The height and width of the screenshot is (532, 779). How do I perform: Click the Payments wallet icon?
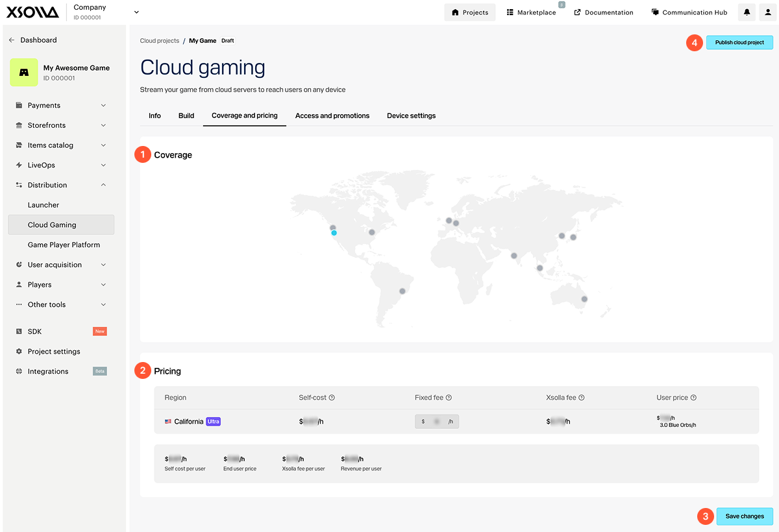pos(19,105)
